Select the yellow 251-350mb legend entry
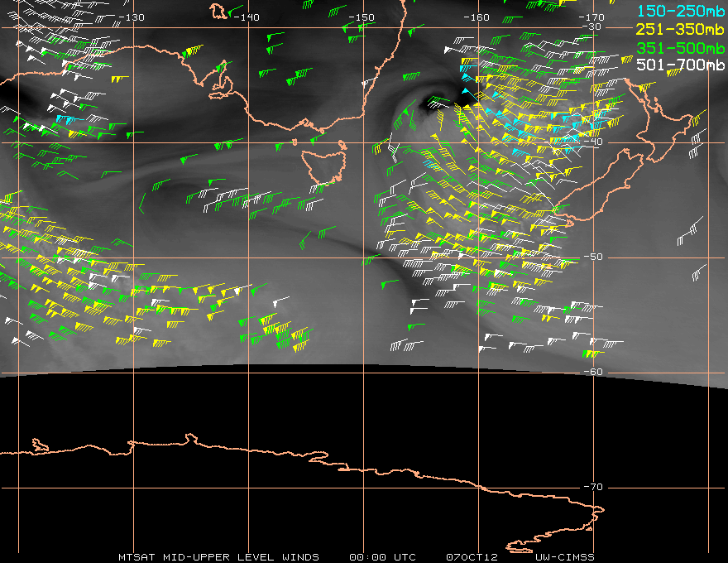Viewport: 728px width, 563px height. tap(680, 29)
